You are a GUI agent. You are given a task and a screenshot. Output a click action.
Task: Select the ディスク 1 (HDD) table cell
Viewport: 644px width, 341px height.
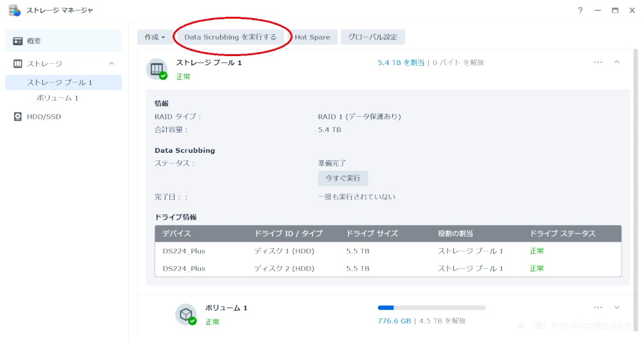[284, 251]
